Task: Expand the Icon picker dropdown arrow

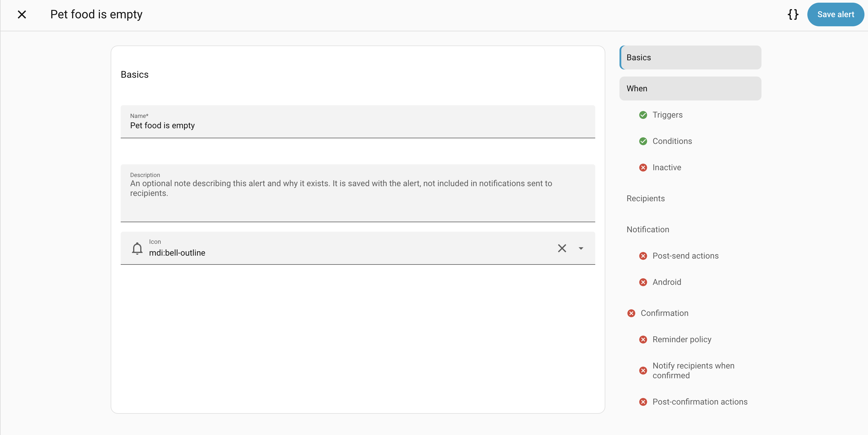Action: point(581,249)
